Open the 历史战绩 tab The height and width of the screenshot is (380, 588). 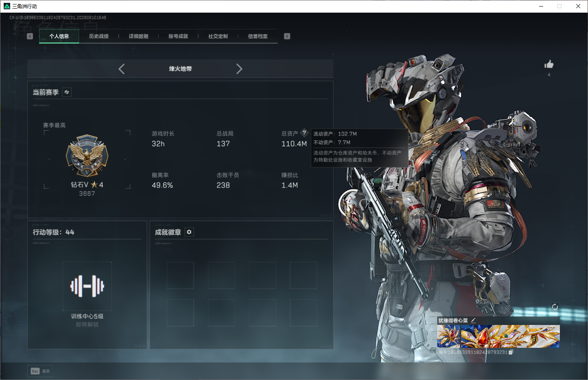99,36
